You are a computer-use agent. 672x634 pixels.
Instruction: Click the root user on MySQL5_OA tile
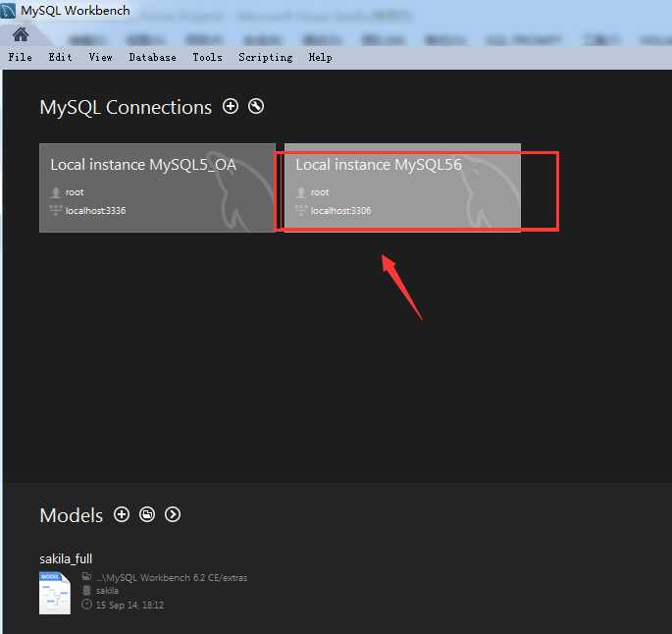75,192
